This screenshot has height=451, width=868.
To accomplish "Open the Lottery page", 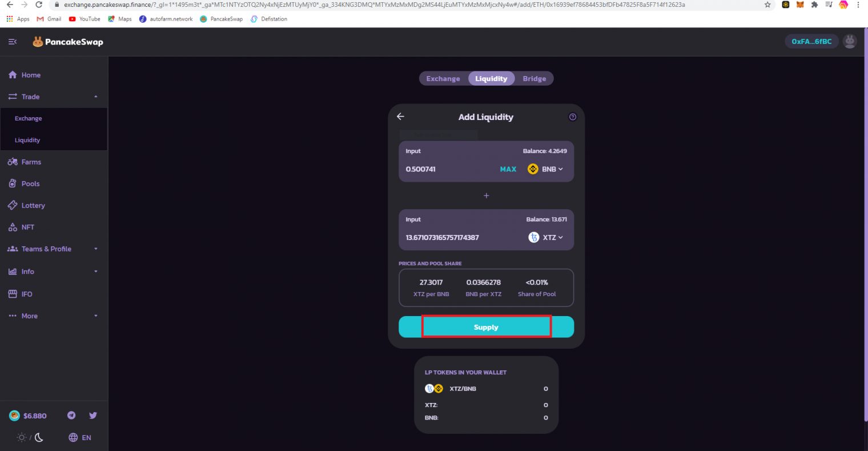I will 54,205.
